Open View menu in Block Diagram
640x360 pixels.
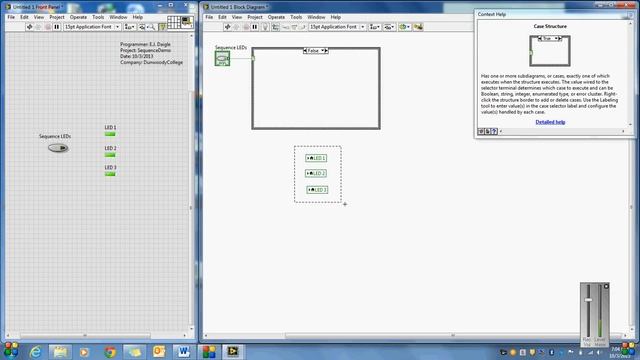237,17
